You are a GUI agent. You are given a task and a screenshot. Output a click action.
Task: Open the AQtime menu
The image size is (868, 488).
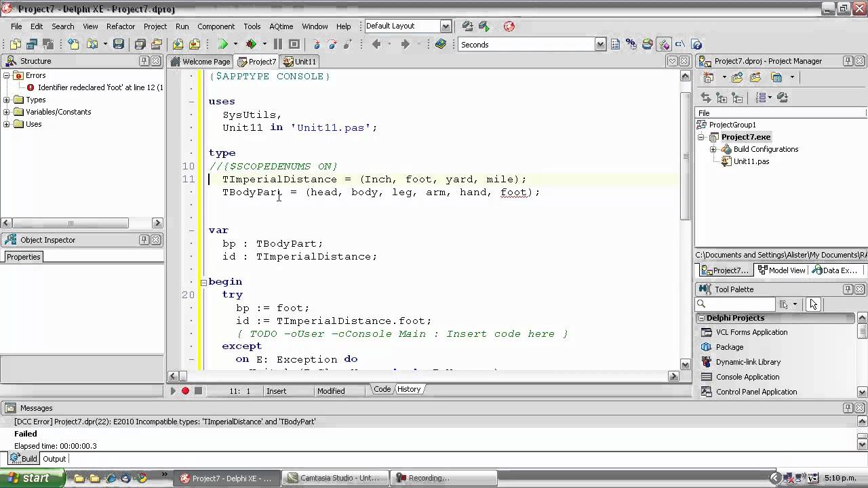(x=281, y=26)
